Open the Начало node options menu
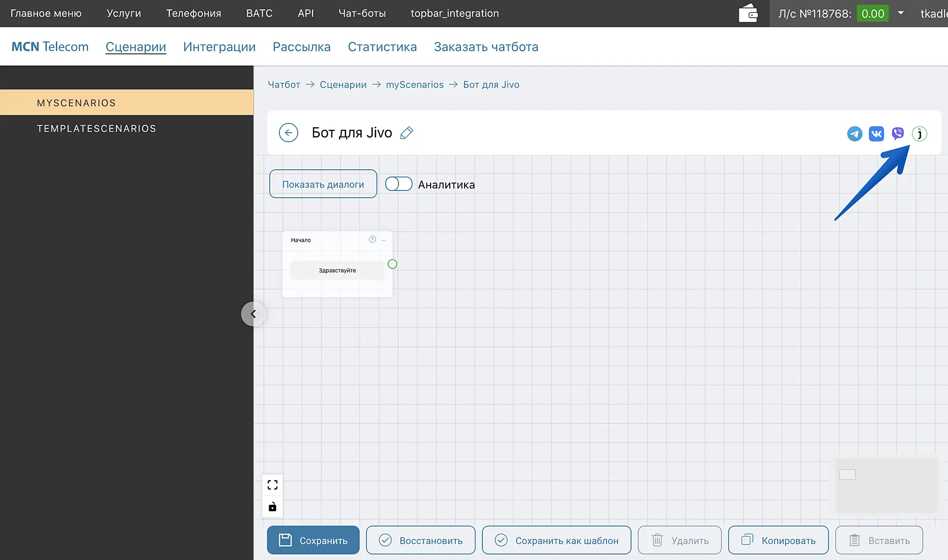This screenshot has height=560, width=948. point(384,240)
